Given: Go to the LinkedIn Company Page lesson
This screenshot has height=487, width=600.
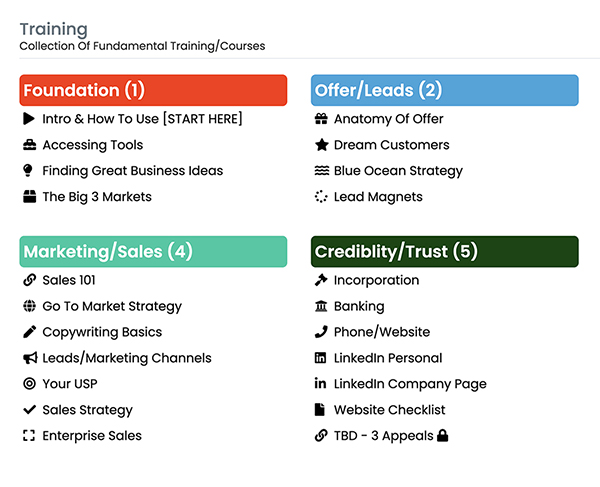Looking at the screenshot, I should tap(410, 384).
